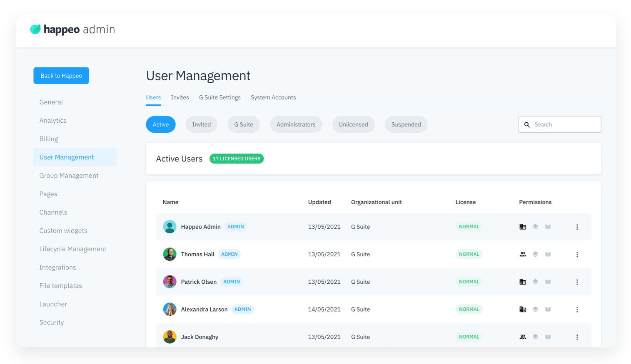Enable the Unlicensed filter chip
Image resolution: width=631 pixels, height=364 pixels.
tap(353, 124)
